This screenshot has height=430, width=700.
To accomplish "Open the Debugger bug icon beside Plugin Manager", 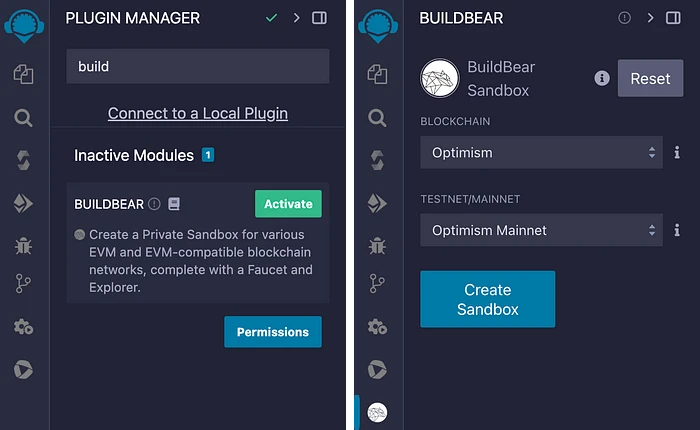I will pyautogui.click(x=23, y=244).
